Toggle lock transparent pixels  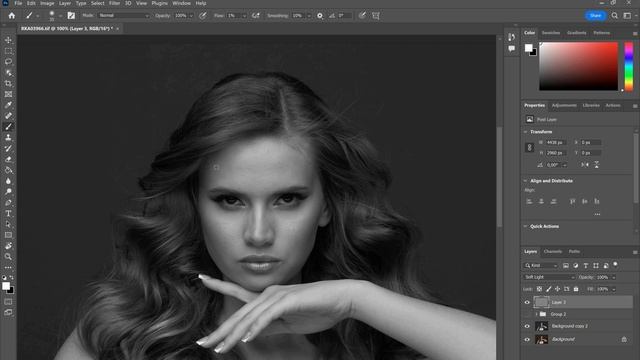pos(539,289)
